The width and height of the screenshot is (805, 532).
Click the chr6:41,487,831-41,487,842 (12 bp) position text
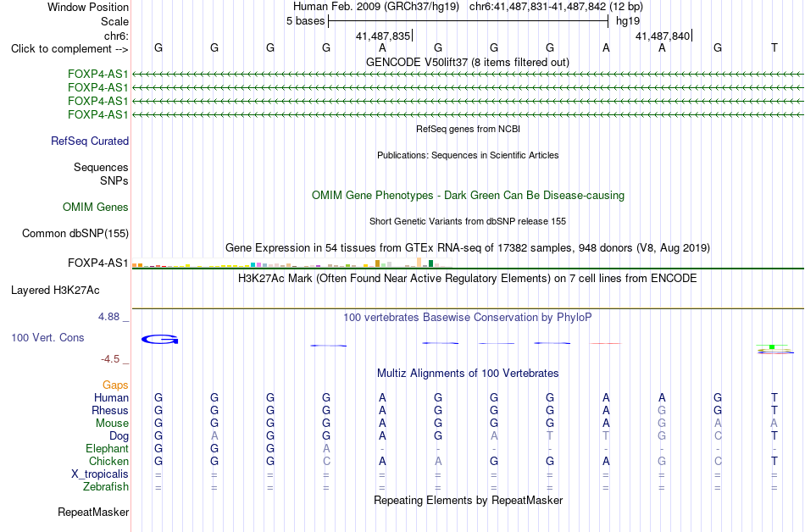click(556, 7)
